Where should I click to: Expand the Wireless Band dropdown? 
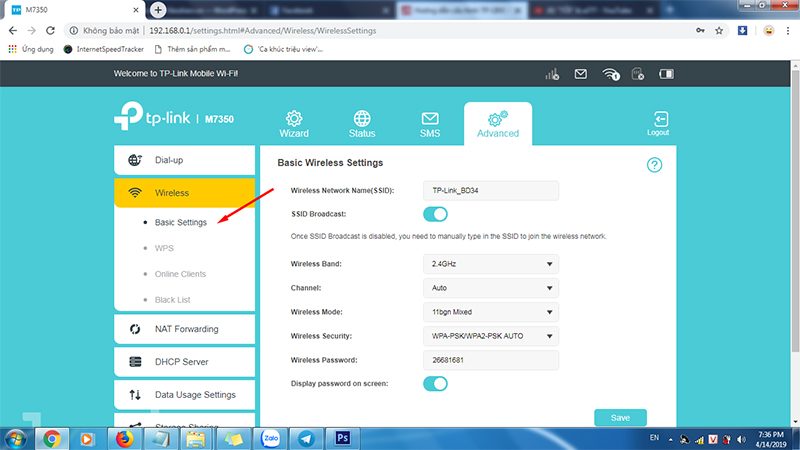click(x=490, y=264)
